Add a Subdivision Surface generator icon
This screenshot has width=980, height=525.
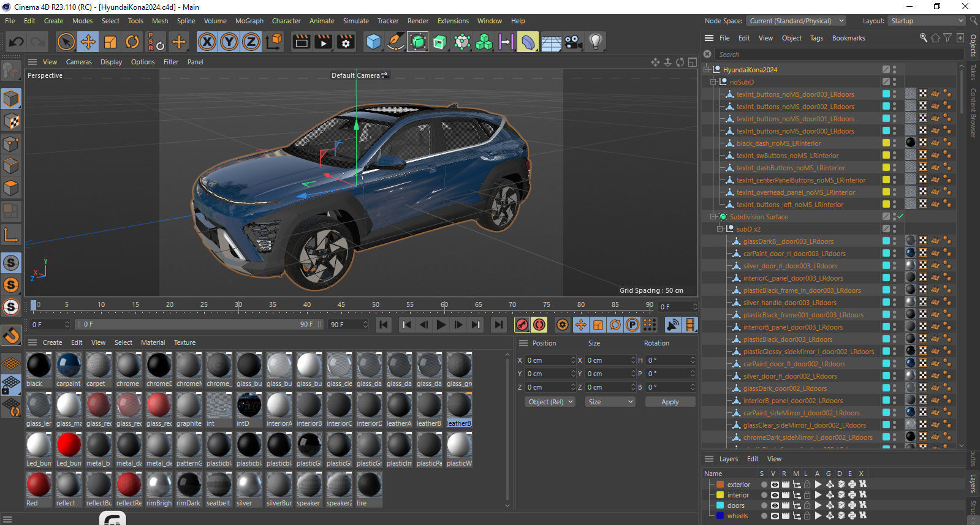pyautogui.click(x=417, y=42)
